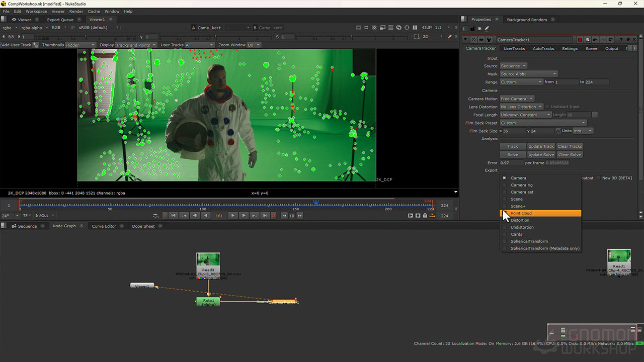Select the play forward playback icon
Viewport: 644px width, 362px height.
tap(233, 216)
